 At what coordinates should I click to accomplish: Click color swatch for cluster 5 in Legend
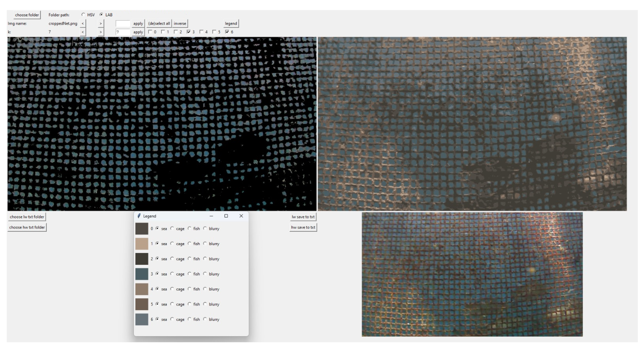click(x=142, y=304)
